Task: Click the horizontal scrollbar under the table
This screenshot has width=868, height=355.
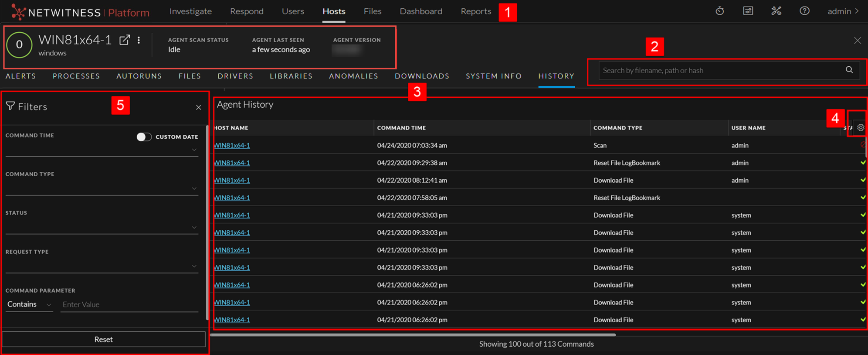Action: pos(413,335)
